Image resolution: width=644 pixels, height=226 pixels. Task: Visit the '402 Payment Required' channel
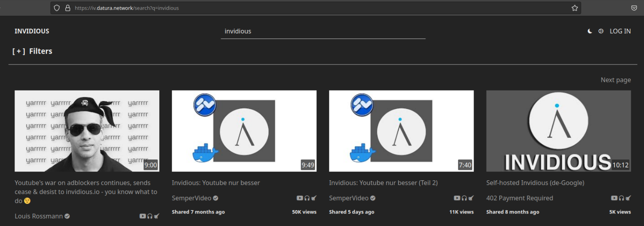[520, 198]
